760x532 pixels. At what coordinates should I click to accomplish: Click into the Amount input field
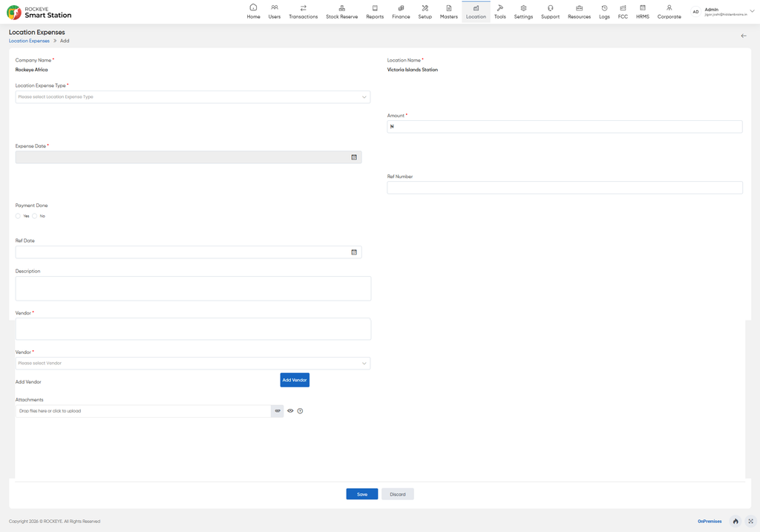[x=565, y=126]
